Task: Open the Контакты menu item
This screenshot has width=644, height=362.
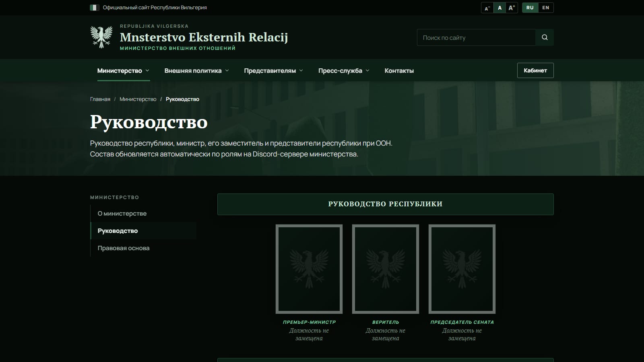Action: pos(399,70)
